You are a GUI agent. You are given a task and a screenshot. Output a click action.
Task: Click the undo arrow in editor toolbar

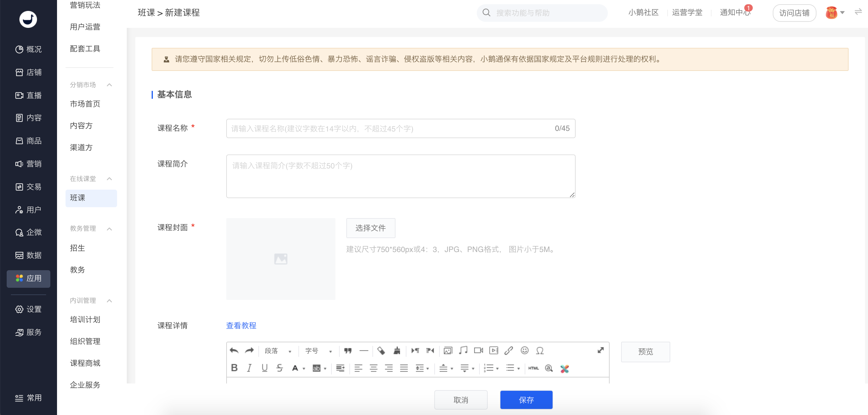tap(234, 351)
